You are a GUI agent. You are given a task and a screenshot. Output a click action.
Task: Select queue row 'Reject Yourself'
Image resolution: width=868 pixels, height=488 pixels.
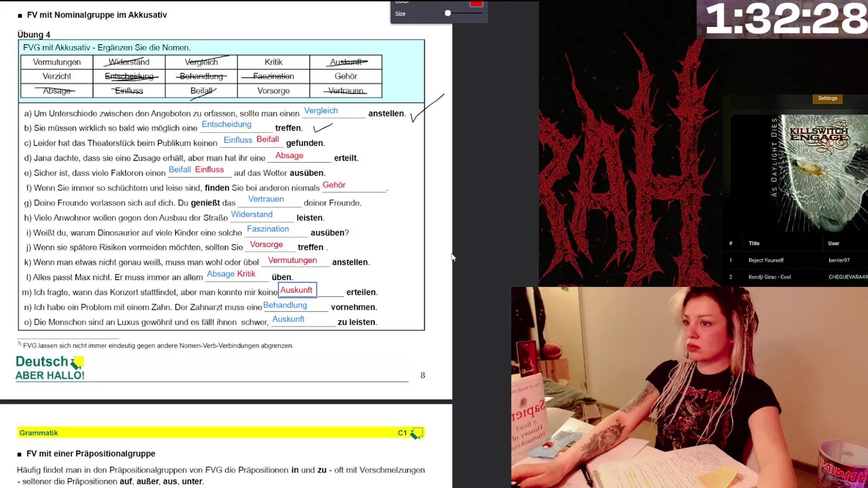[795, 260]
